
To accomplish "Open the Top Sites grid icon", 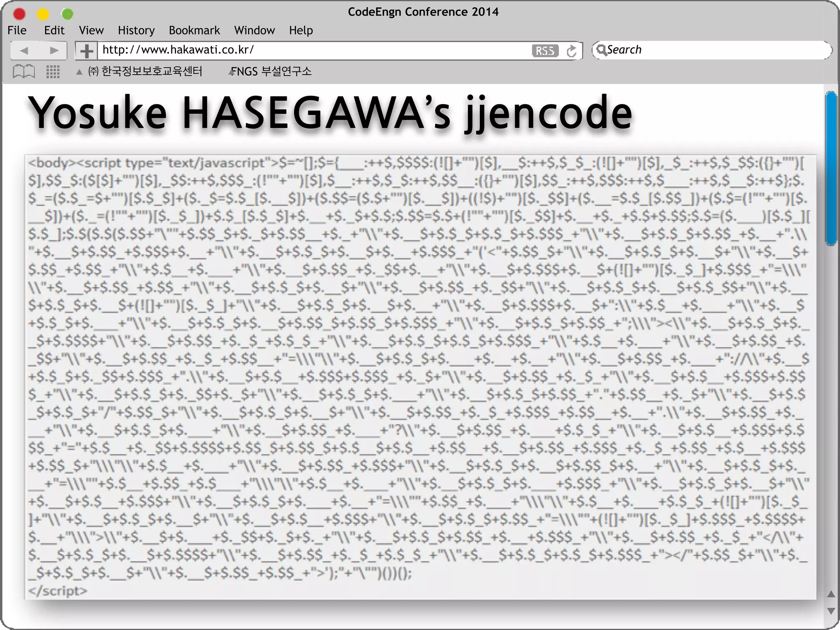I will (53, 72).
